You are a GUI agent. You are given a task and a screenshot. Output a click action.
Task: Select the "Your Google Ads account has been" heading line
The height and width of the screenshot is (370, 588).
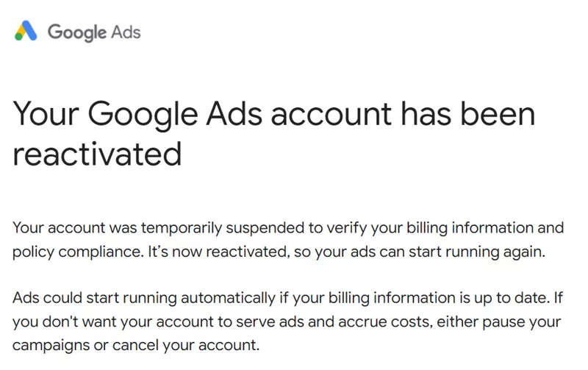point(273,114)
